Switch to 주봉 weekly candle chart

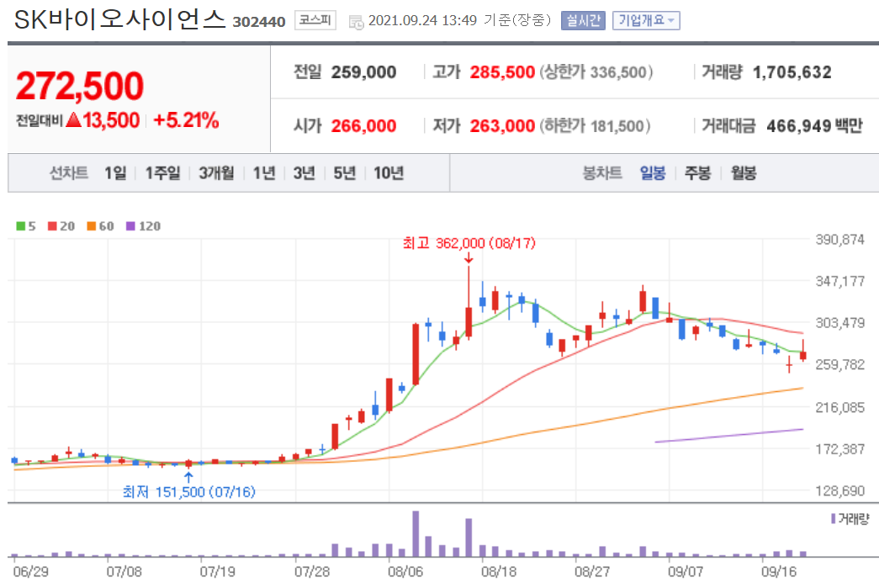(697, 172)
